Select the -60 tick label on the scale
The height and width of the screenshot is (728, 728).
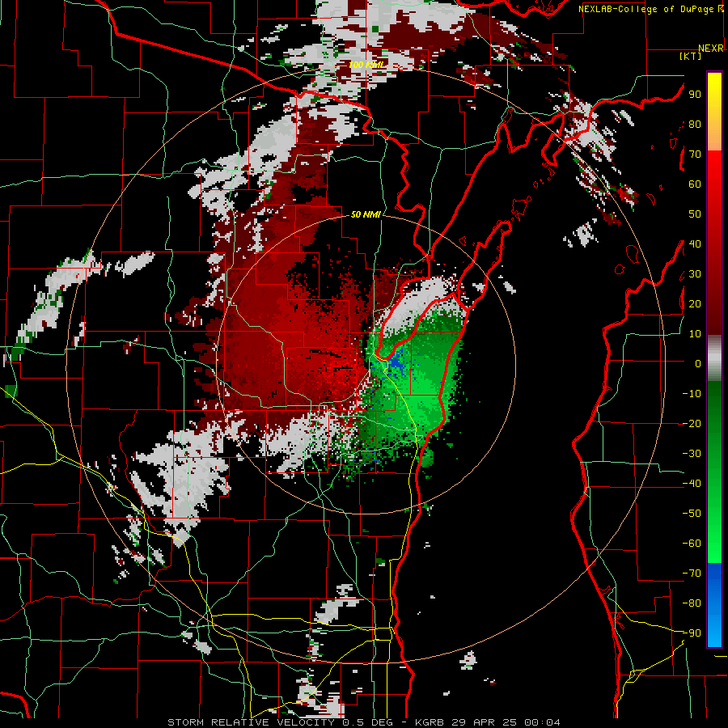[692, 544]
